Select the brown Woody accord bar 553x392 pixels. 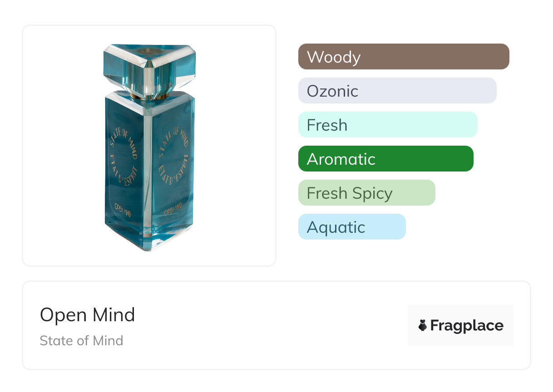[x=403, y=57]
